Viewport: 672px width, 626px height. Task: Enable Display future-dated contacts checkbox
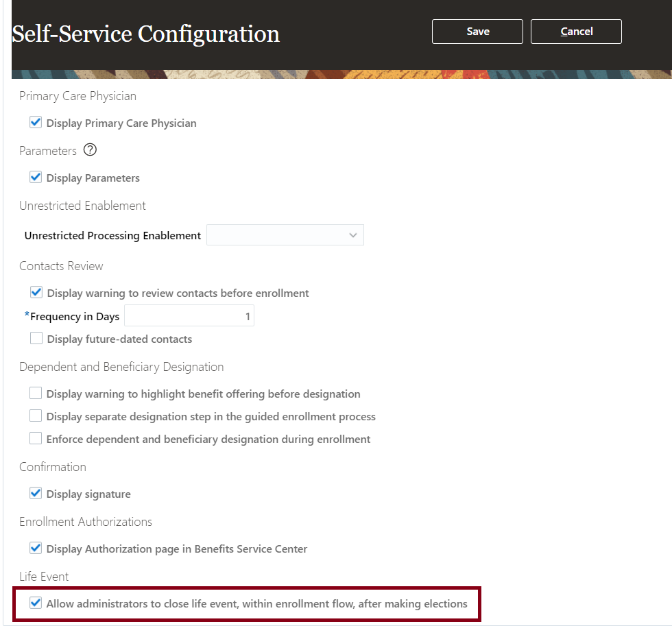pyautogui.click(x=36, y=339)
